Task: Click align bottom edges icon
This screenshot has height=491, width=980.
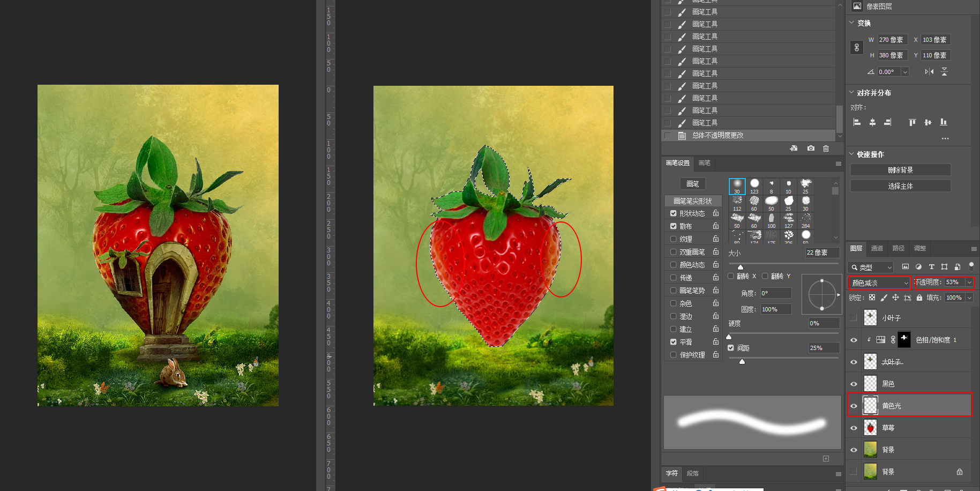Action: (x=944, y=122)
